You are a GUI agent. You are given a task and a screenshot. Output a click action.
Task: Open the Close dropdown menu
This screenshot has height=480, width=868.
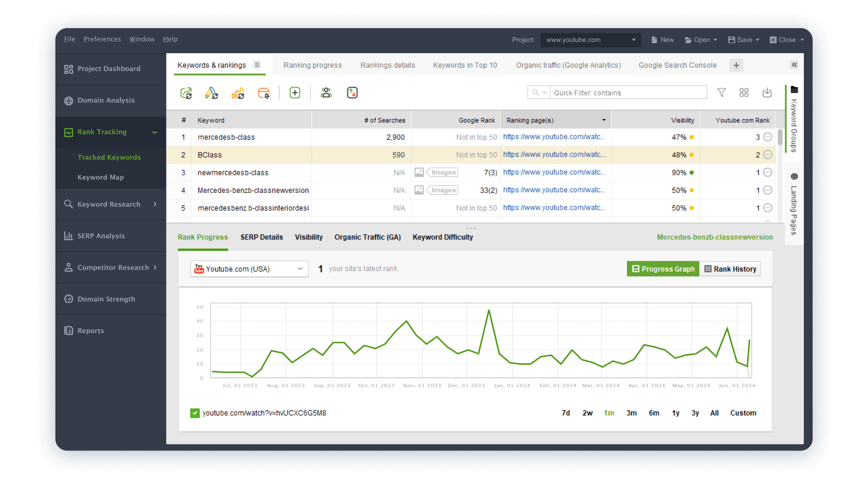(787, 40)
